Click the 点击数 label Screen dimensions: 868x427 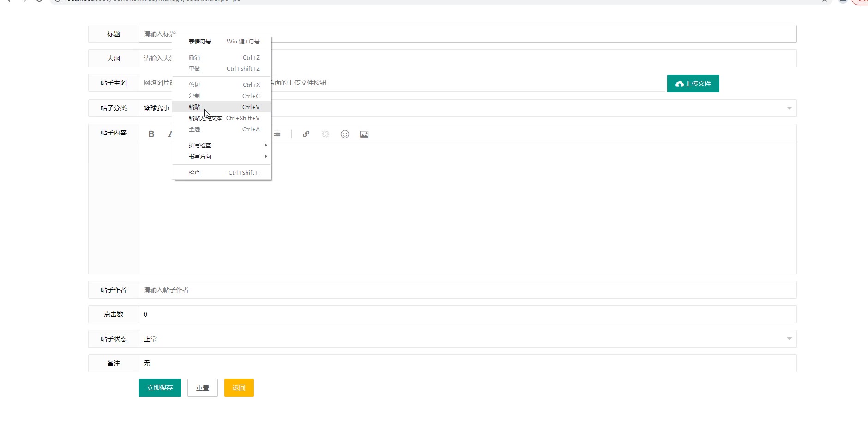coord(114,314)
